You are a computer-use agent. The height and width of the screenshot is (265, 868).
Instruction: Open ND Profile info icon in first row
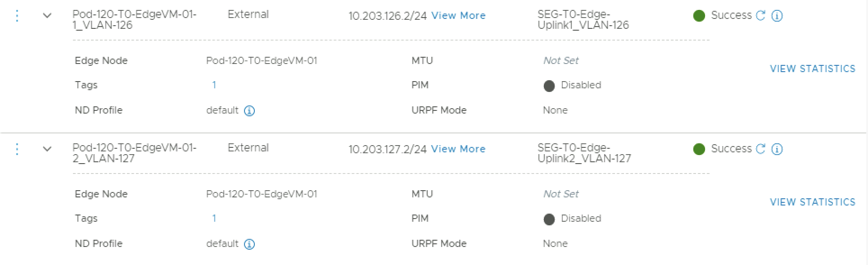tap(249, 111)
